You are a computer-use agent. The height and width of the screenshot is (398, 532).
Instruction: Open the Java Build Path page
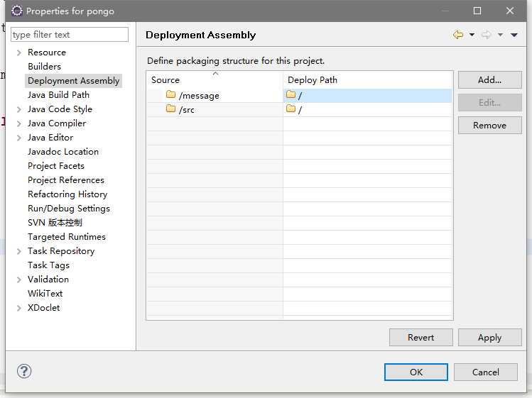point(58,95)
